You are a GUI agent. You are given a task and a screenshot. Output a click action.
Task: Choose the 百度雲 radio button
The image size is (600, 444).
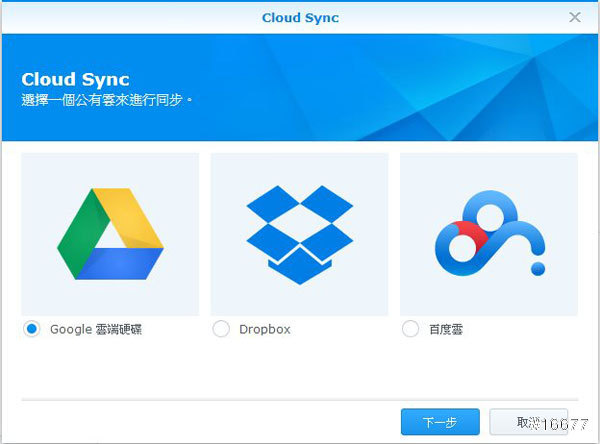(x=410, y=329)
